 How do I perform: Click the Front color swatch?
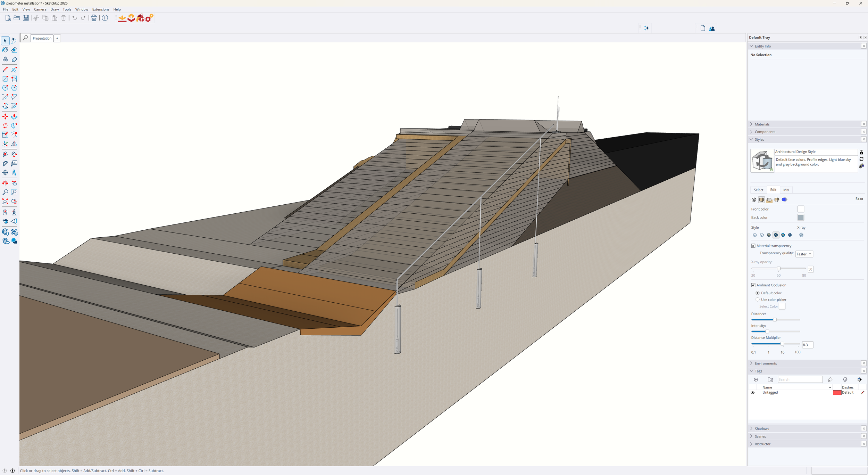click(x=801, y=209)
